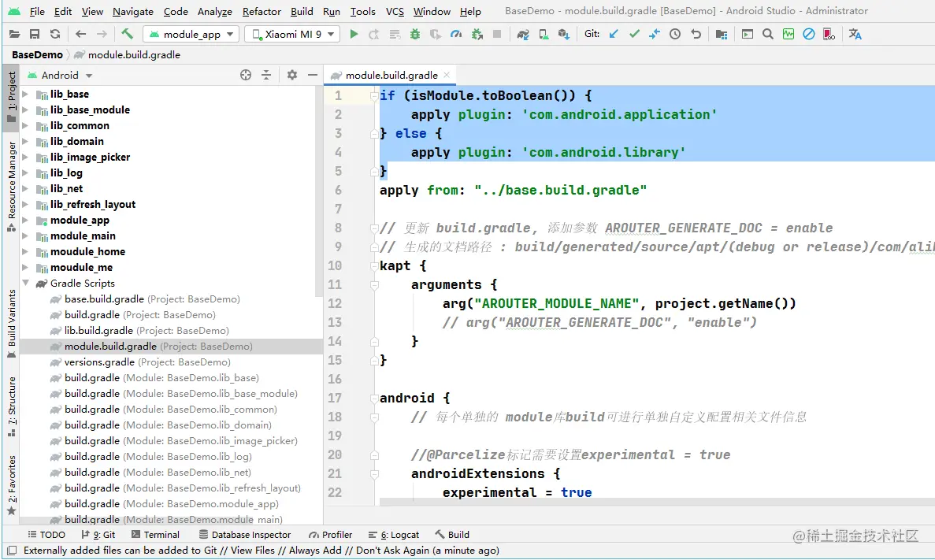Open the Debug tool with the bug icon
The image size is (935, 560).
[414, 34]
